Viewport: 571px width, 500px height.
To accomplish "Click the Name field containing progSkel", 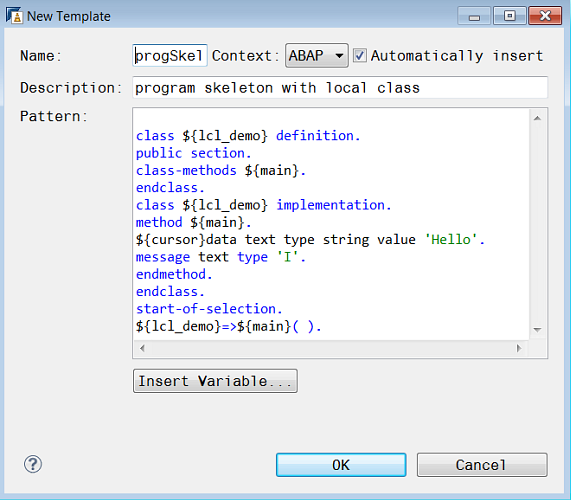I will coord(170,56).
